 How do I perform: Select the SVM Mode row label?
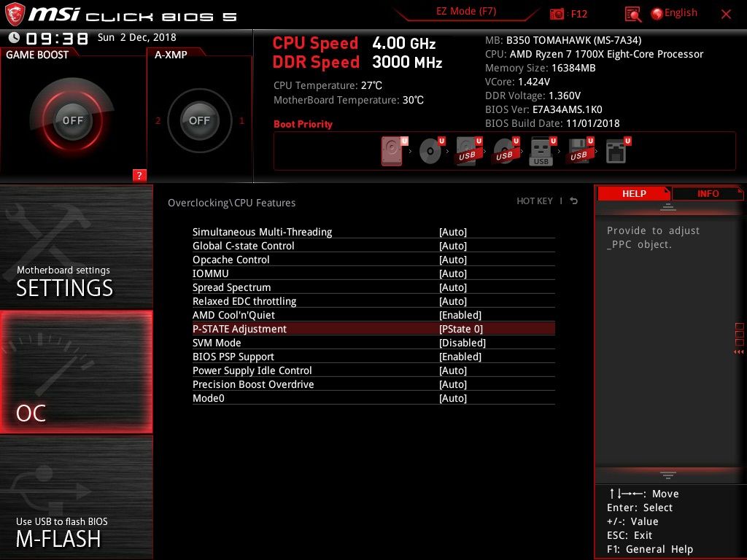coord(216,343)
